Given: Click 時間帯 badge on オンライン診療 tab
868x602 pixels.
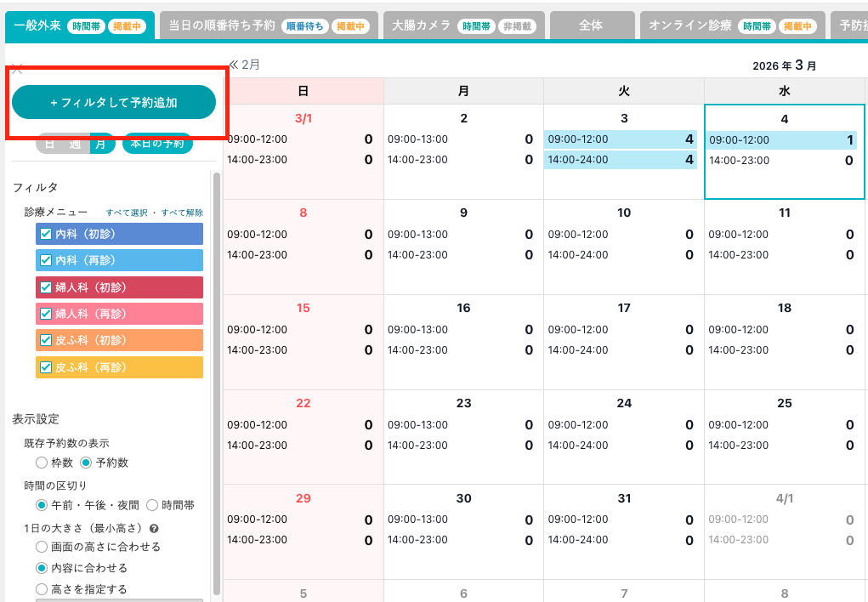Looking at the screenshot, I should click(x=757, y=26).
